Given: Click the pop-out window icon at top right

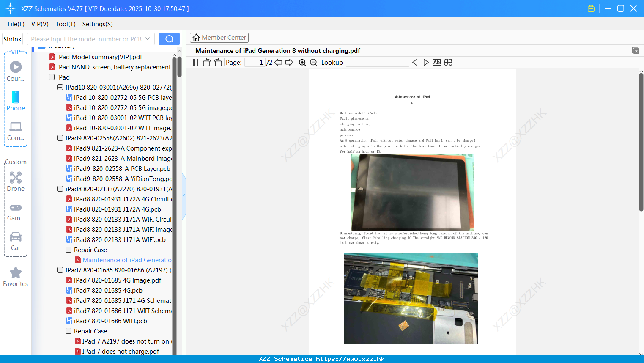Looking at the screenshot, I should pyautogui.click(x=636, y=50).
